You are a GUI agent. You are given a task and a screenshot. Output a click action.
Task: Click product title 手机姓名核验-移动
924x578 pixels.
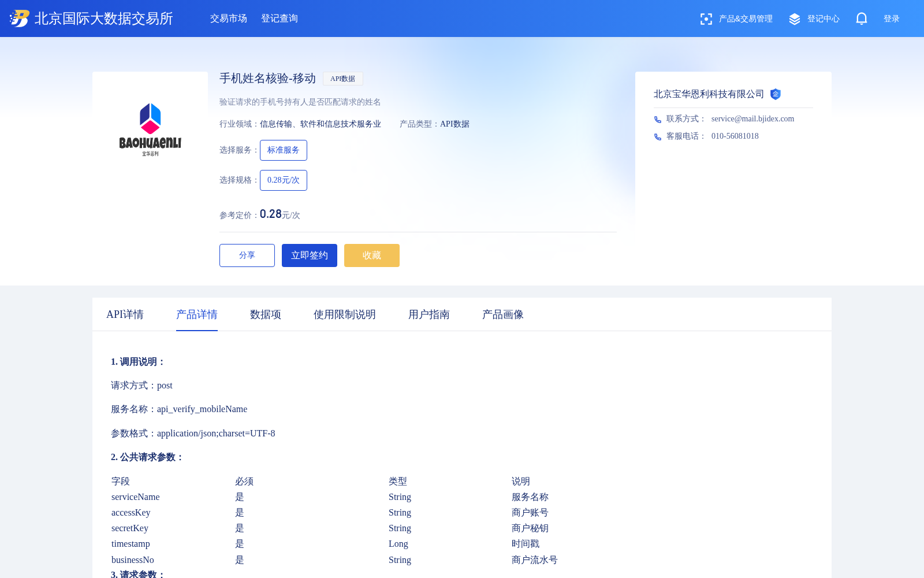(x=268, y=79)
